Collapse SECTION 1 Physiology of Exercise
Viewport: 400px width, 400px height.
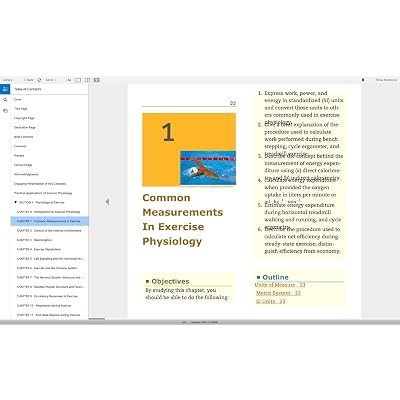(x=15, y=202)
